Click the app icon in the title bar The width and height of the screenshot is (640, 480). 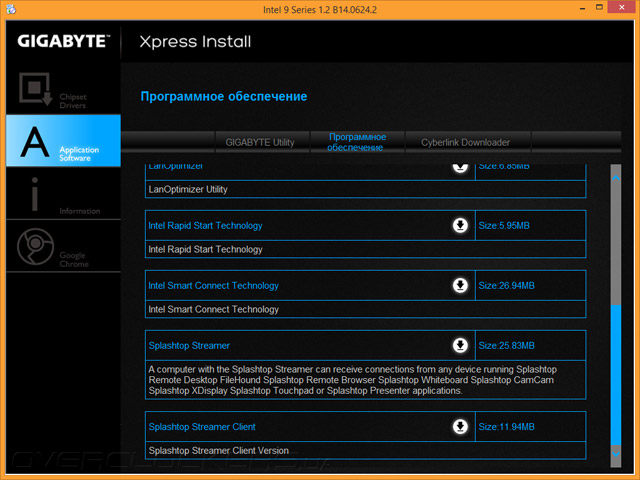[x=11, y=9]
